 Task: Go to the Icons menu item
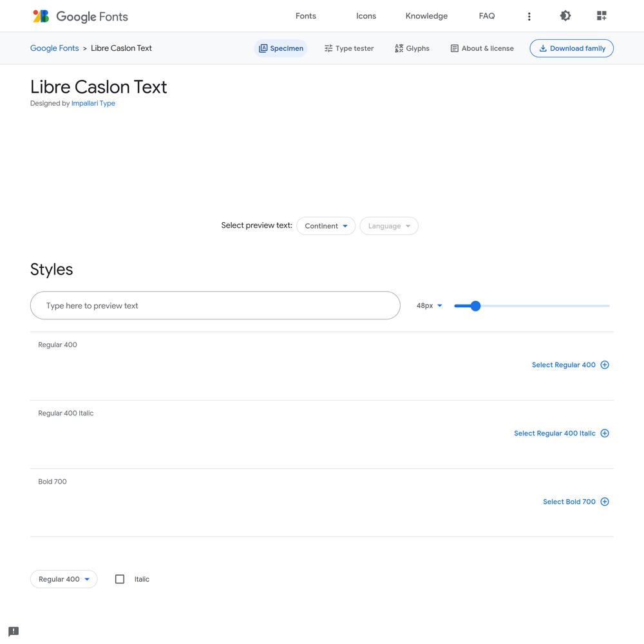click(366, 16)
